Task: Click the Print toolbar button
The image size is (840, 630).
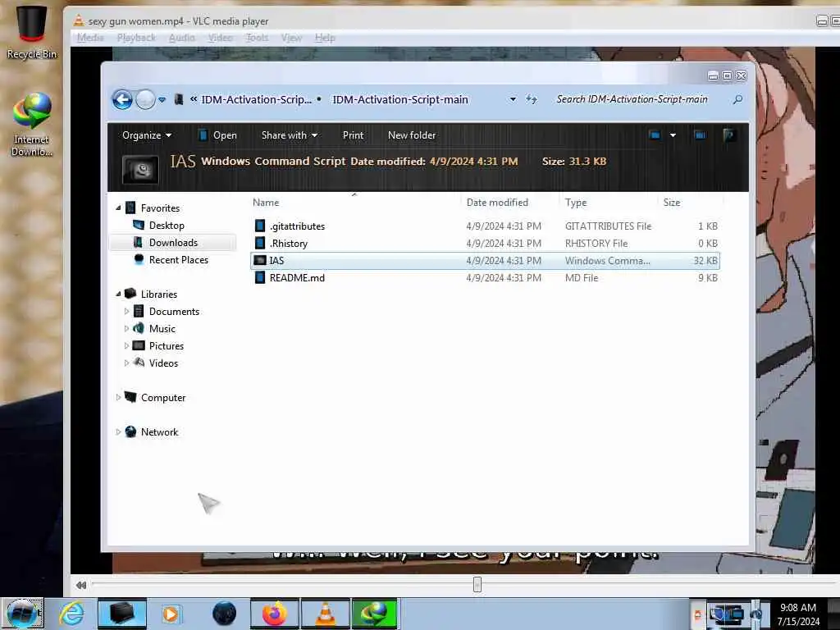Action: 353,135
